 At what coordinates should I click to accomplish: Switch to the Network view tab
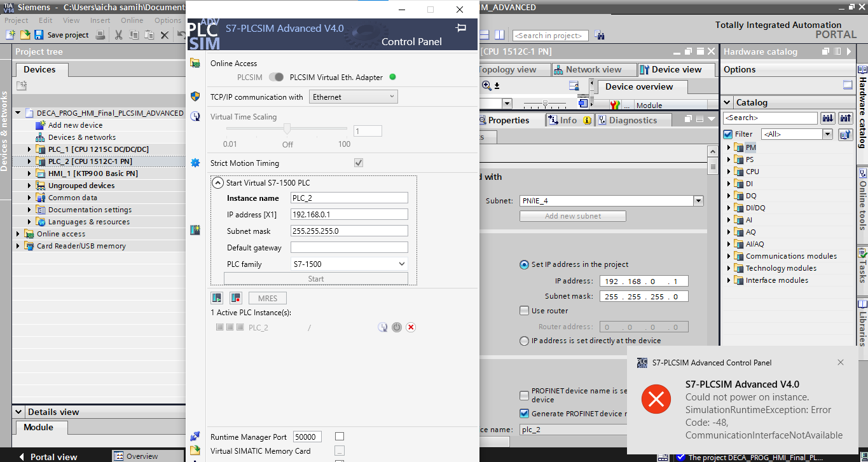click(x=593, y=69)
